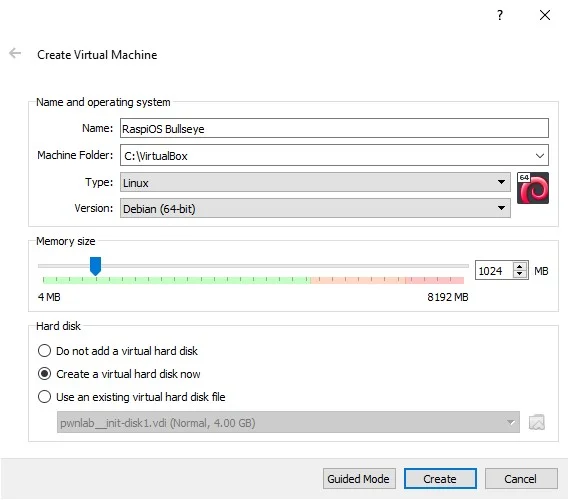This screenshot has height=500, width=569.
Task: Open the pwnlab__init-disk1.vdi disk dropdown
Action: pyautogui.click(x=288, y=422)
